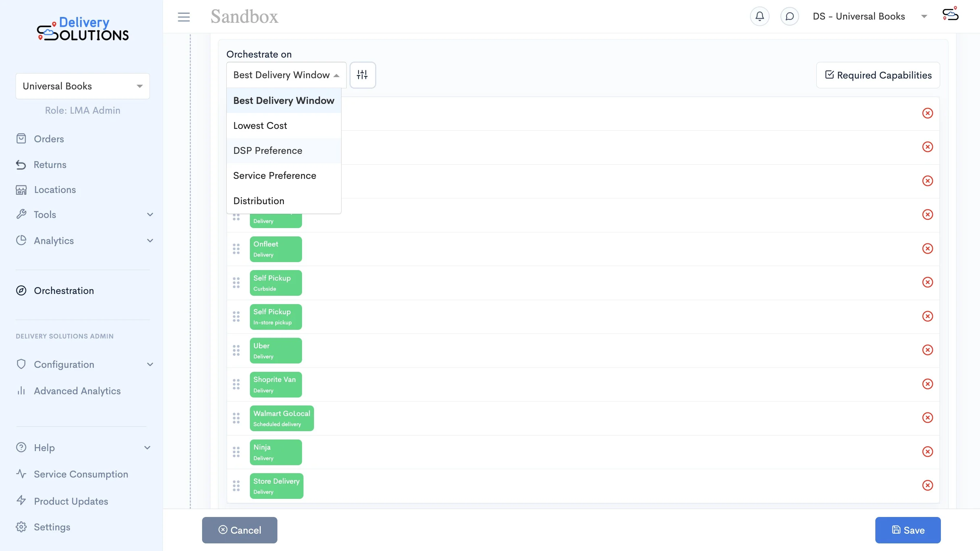Click the Shoprite Van Delivery tag
980x551 pixels.
(276, 385)
